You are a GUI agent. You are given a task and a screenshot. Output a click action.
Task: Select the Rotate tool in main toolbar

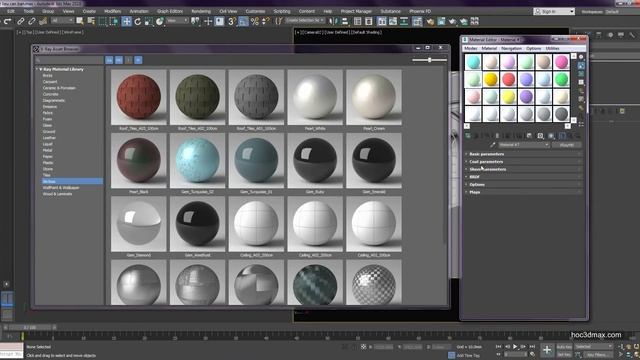click(x=138, y=21)
